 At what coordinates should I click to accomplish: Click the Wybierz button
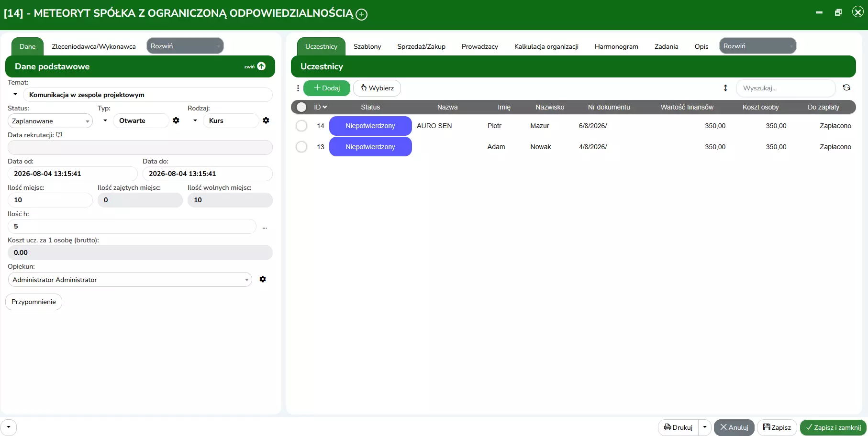coord(377,88)
